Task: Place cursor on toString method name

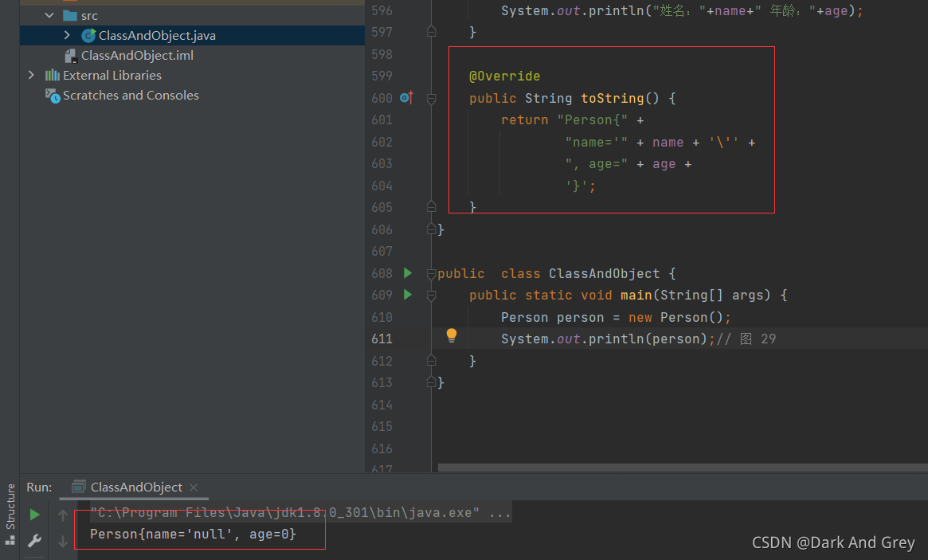Action: 612,98
